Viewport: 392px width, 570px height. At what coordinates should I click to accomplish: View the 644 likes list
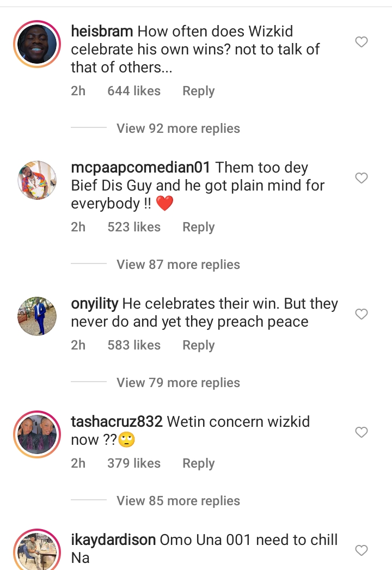(x=134, y=91)
